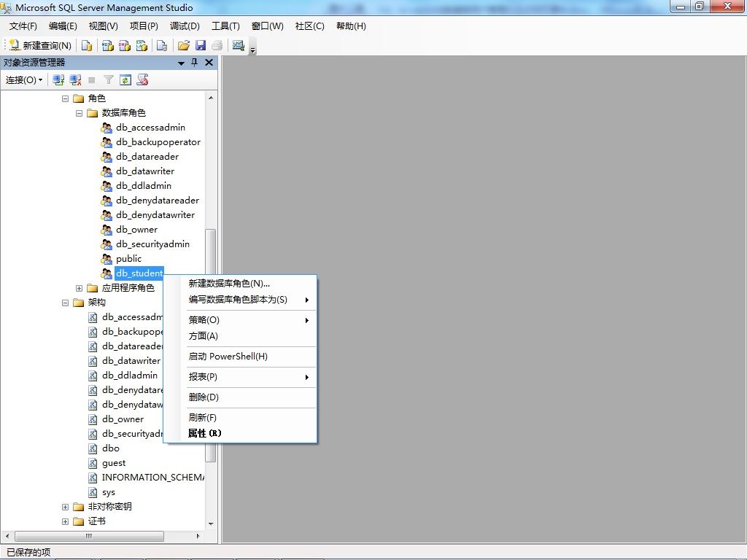The width and height of the screenshot is (747, 560).
Task: Open the 策略(O) submenu
Action: (240, 320)
